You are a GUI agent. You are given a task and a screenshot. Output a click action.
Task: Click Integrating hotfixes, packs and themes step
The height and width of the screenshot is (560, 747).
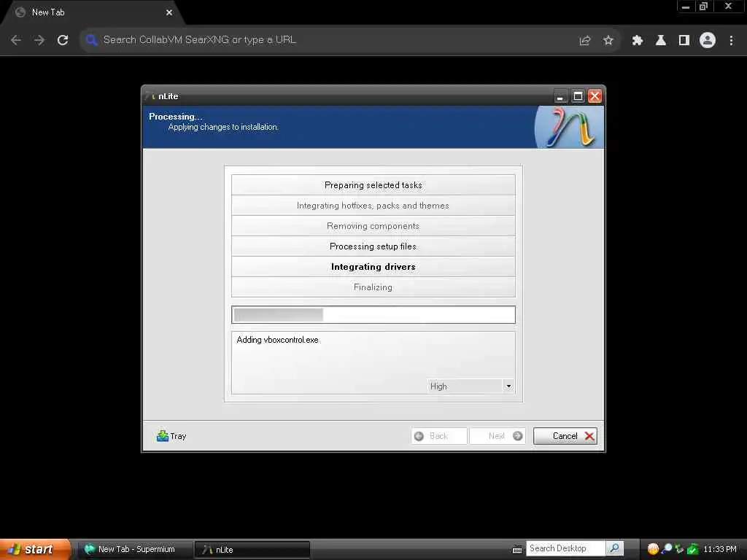pos(373,206)
